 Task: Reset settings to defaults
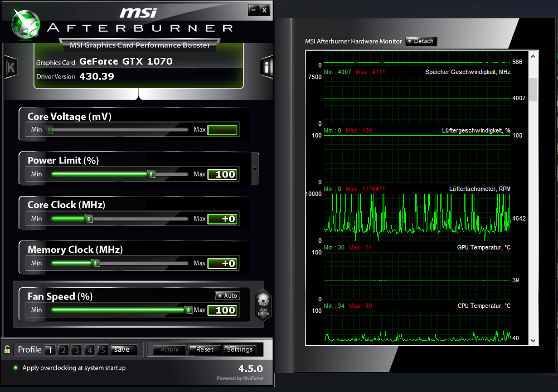tap(205, 350)
